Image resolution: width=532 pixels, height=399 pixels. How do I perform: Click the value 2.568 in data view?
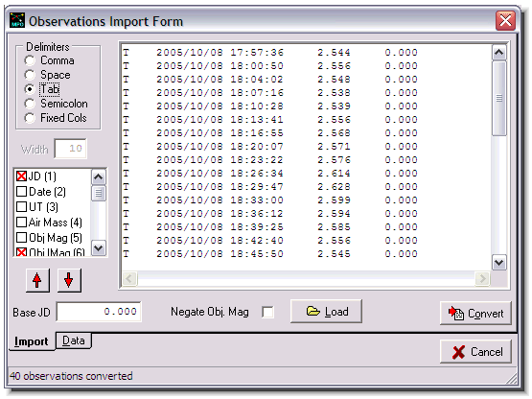pyautogui.click(x=334, y=133)
